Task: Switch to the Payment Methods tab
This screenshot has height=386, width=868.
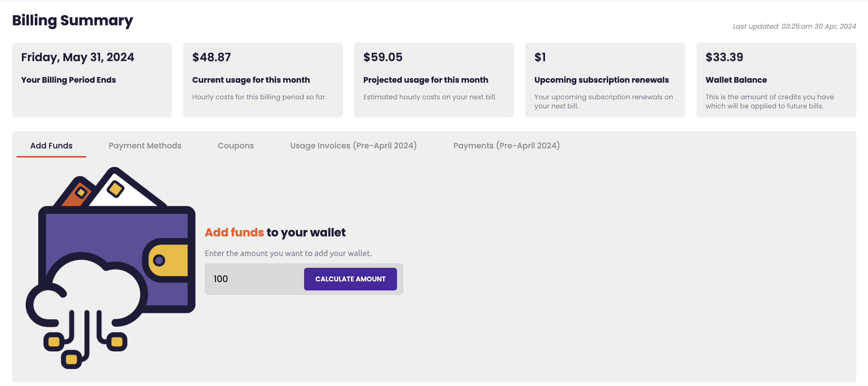Action: point(145,146)
